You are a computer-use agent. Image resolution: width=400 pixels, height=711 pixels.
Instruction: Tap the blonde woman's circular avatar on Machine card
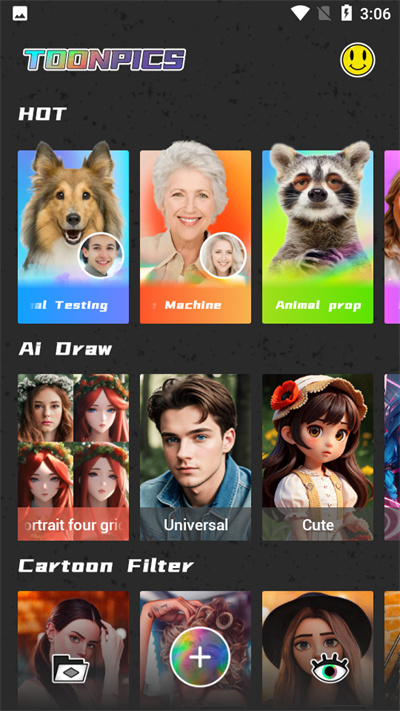223,255
